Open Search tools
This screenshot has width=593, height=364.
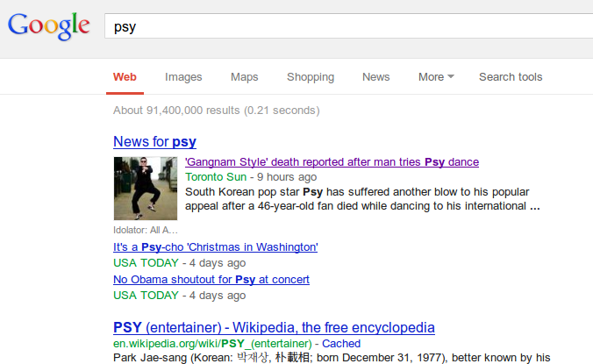[x=511, y=77]
